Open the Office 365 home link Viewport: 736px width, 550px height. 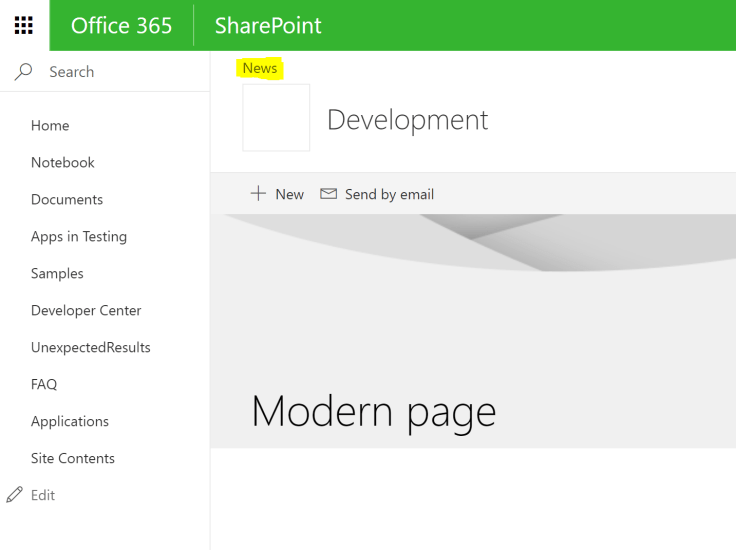(x=121, y=25)
